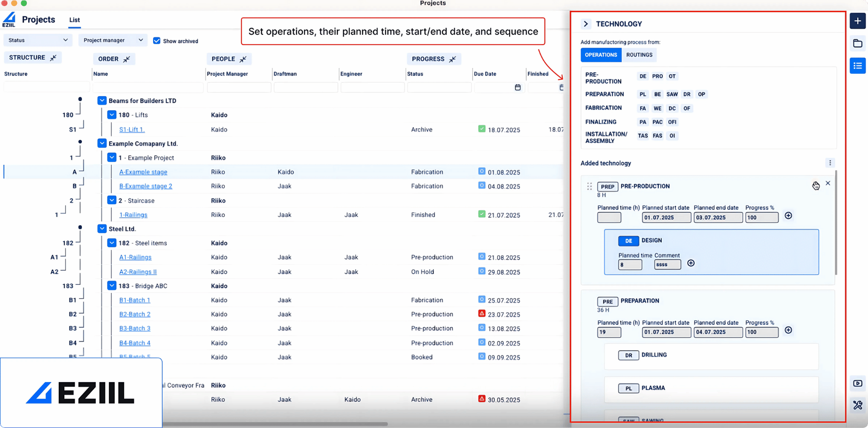868x428 pixels.
Task: Click PRE-PRODUCTION Planned start date field
Action: (666, 218)
